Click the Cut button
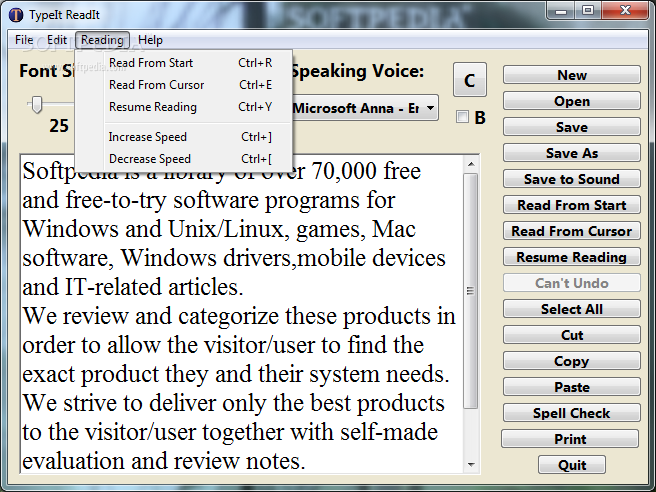Image resolution: width=656 pixels, height=492 pixels. click(571, 335)
